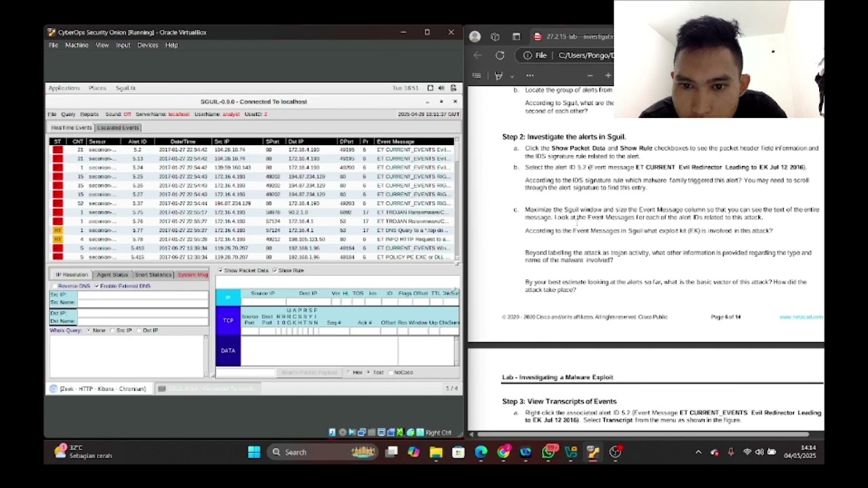This screenshot has height=488, width=868.
Task: Zoom out the PDF with minus
Action: point(590,76)
